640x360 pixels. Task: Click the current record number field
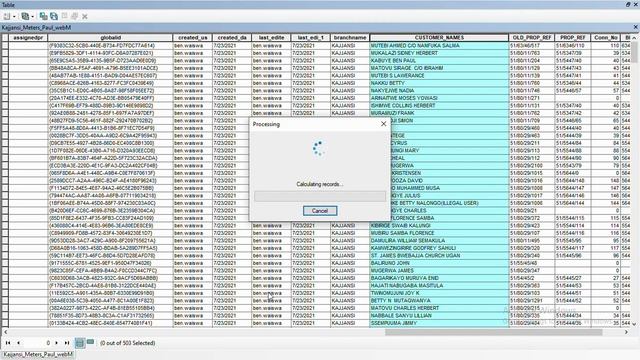click(x=38, y=343)
